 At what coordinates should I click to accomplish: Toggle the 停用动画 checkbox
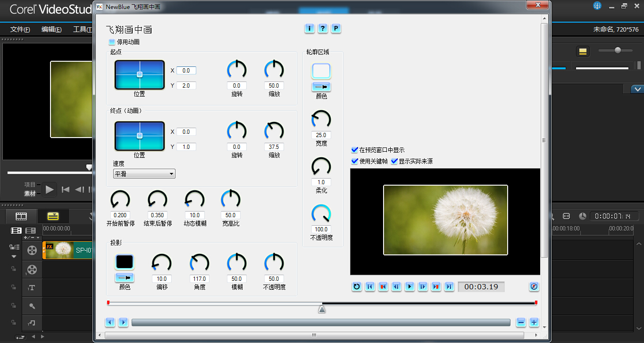tap(112, 42)
